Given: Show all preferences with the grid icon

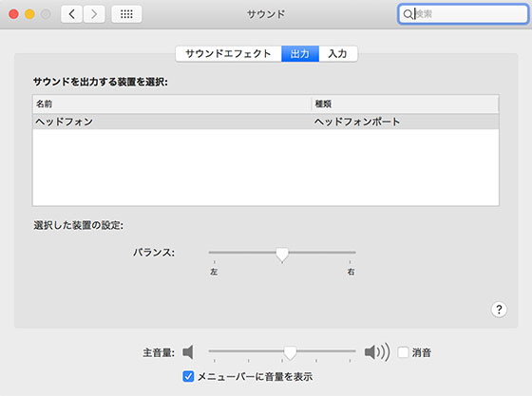Looking at the screenshot, I should tap(126, 14).
